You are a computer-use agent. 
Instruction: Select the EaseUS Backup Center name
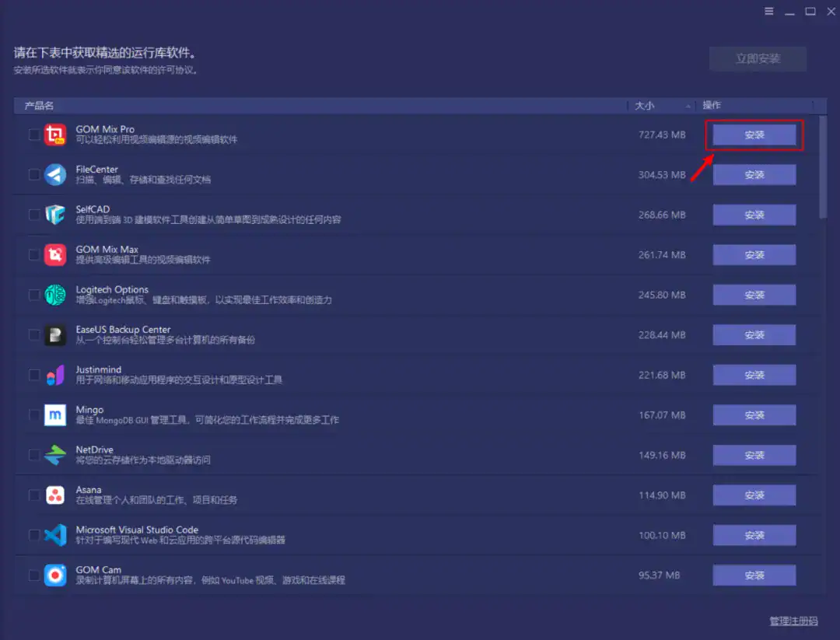123,330
